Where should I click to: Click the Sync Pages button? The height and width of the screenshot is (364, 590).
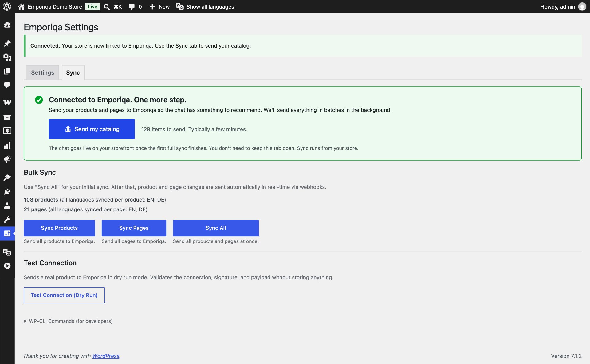point(134,228)
